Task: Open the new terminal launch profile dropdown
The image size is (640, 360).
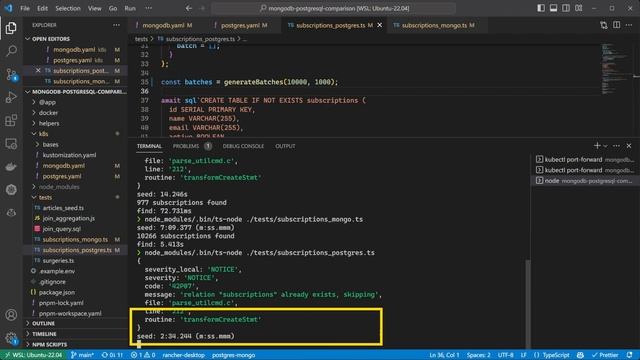Action: (605, 146)
